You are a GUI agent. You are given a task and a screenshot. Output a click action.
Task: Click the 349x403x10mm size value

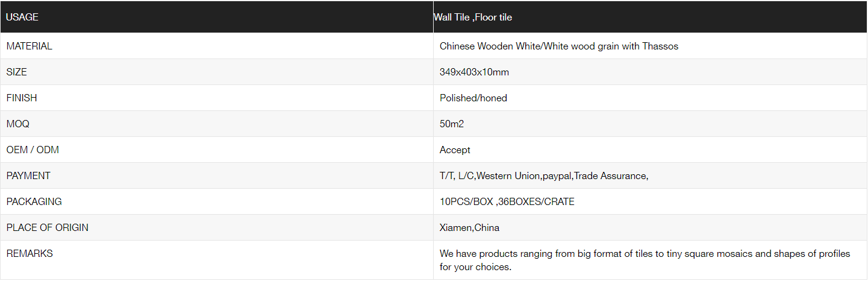pos(474,72)
